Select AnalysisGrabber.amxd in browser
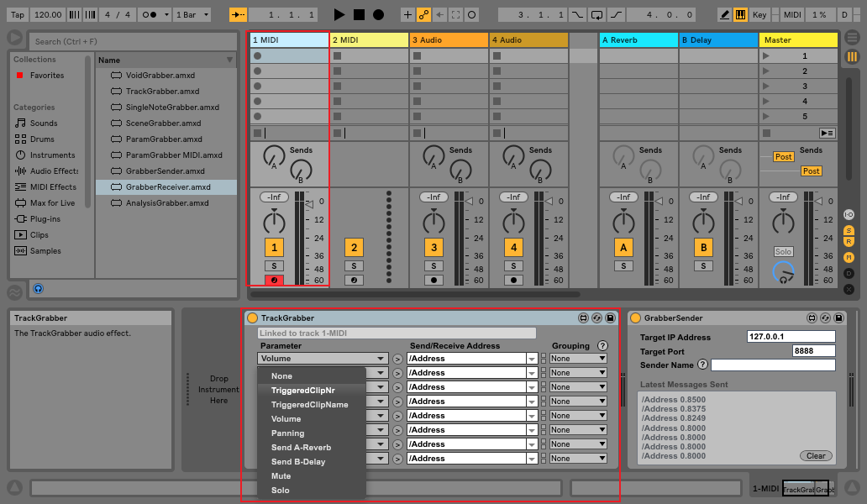Image resolution: width=867 pixels, height=504 pixels. click(x=166, y=202)
